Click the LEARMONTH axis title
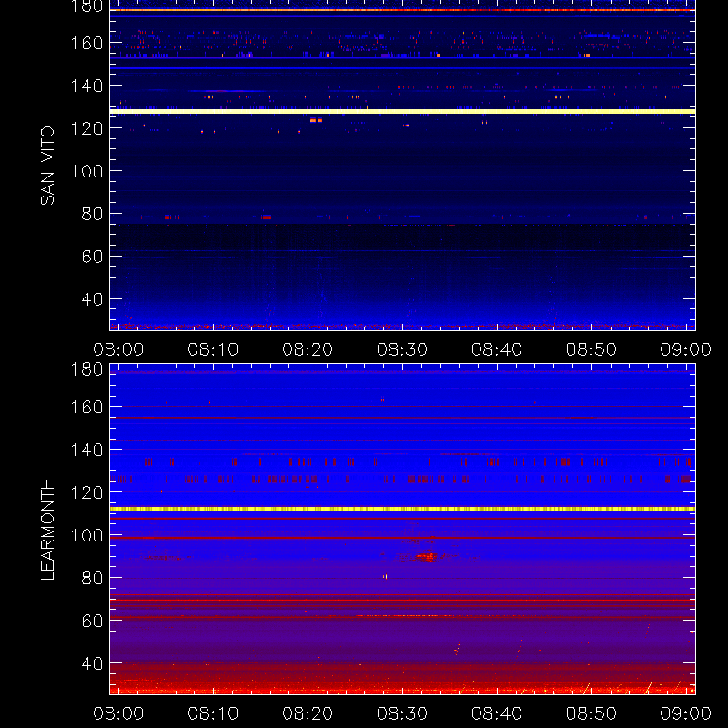This screenshot has width=728, height=728. point(47,530)
